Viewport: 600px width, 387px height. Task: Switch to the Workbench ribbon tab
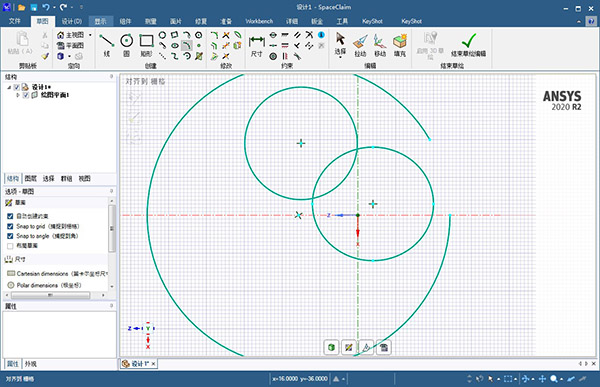pos(259,21)
